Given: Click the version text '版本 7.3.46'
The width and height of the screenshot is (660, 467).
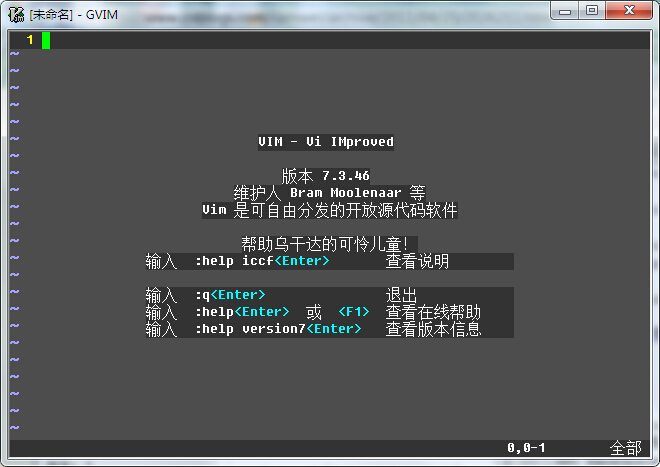Looking at the screenshot, I should click(326, 176).
